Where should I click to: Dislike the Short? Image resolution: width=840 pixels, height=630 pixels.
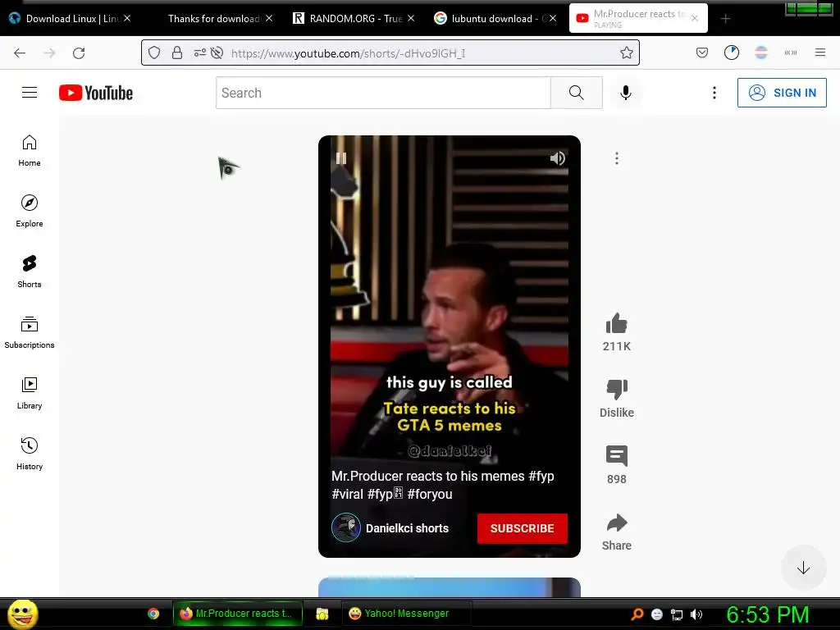click(x=617, y=390)
